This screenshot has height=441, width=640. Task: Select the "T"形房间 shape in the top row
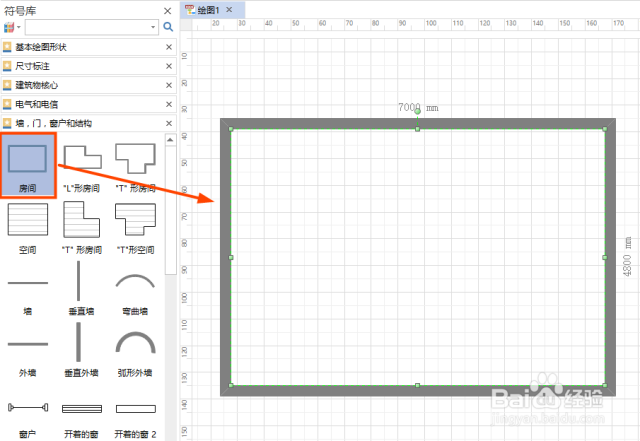[136, 165]
